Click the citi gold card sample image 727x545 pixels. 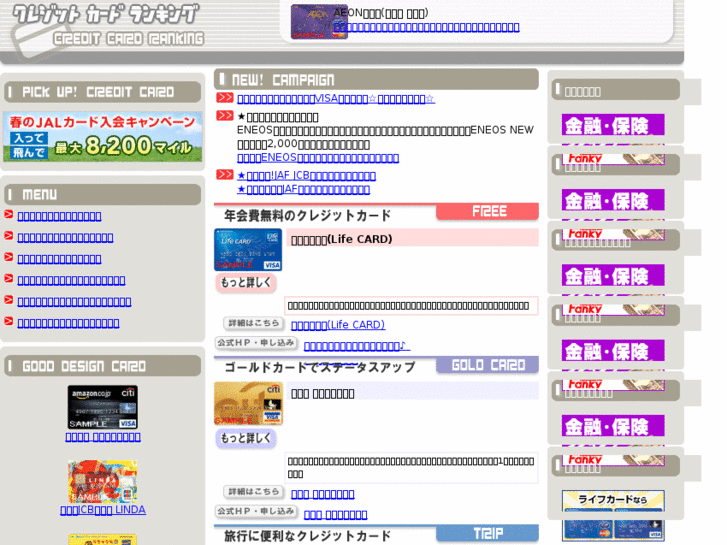pyautogui.click(x=248, y=404)
